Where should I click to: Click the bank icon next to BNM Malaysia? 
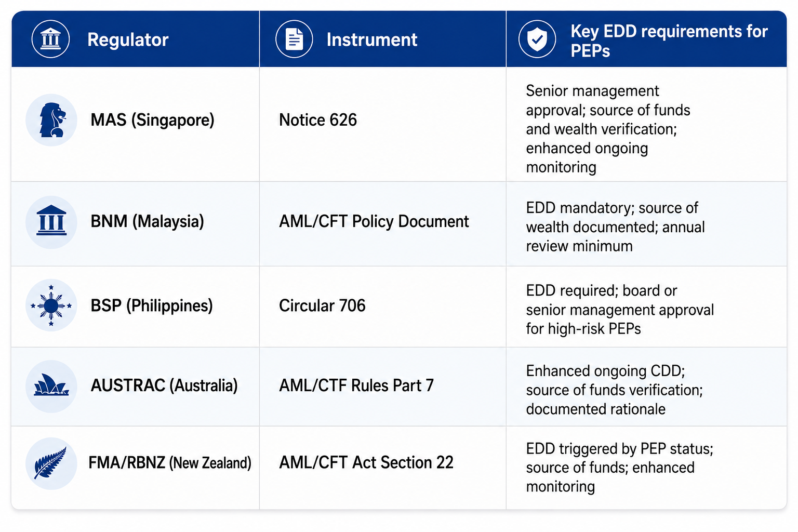[x=51, y=222]
